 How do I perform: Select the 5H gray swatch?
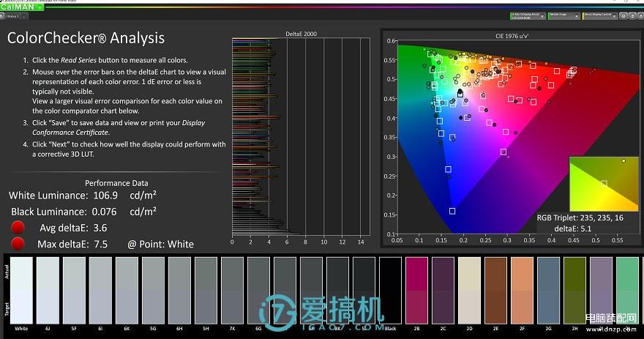point(206,291)
